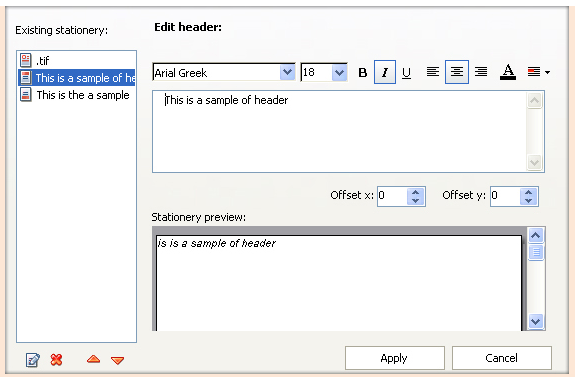The height and width of the screenshot is (381, 575).
Task: Click the Offset y input field
Action: coord(505,196)
